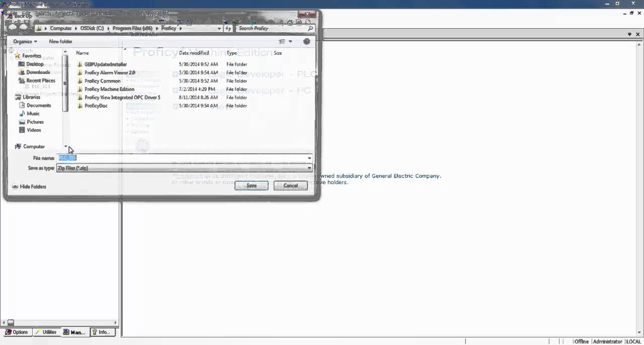Click the ProficyDoc folder icon
Image resolution: width=644 pixels, height=345 pixels.
click(79, 106)
